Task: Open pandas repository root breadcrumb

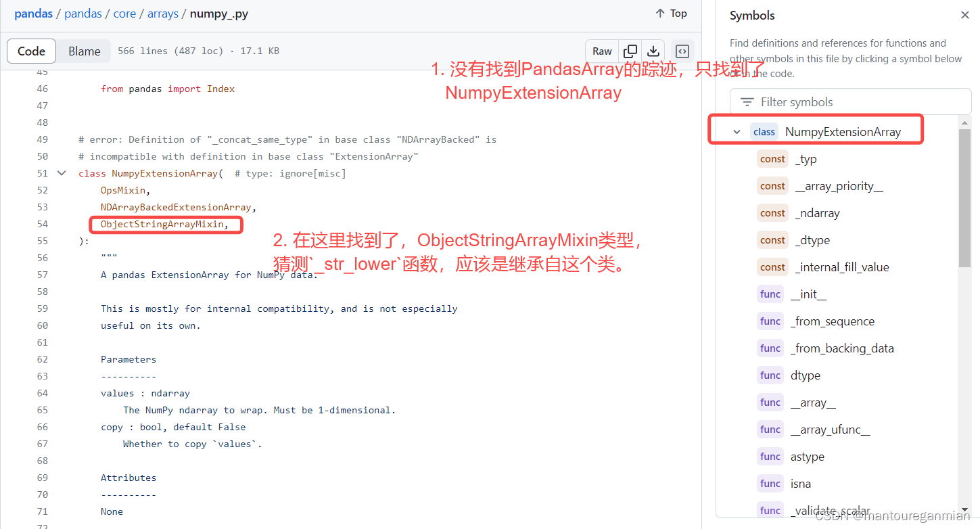Action: (33, 14)
